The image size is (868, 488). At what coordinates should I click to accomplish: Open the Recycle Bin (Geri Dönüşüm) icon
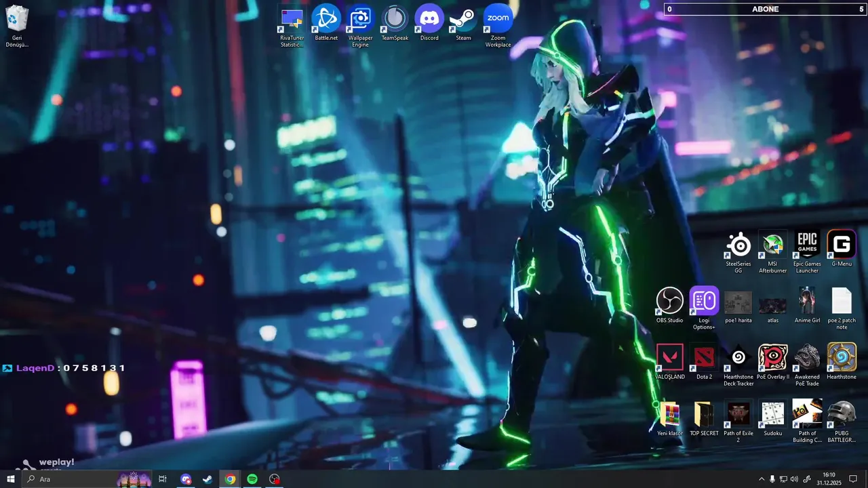tap(17, 26)
